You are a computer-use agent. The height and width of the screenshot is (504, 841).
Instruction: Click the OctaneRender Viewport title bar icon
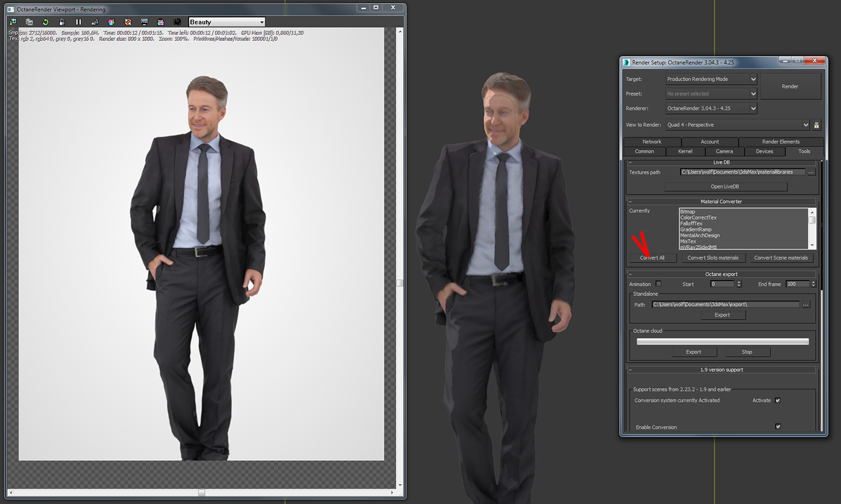coord(11,9)
